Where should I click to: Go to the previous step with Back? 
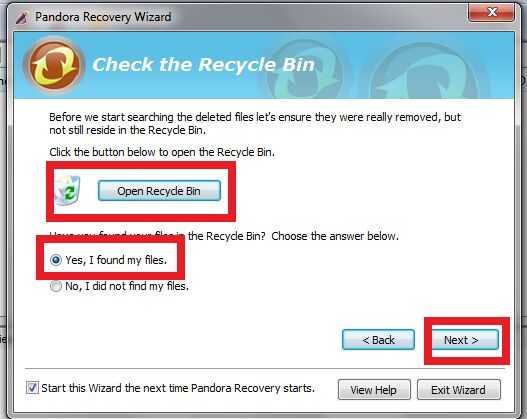pyautogui.click(x=378, y=340)
